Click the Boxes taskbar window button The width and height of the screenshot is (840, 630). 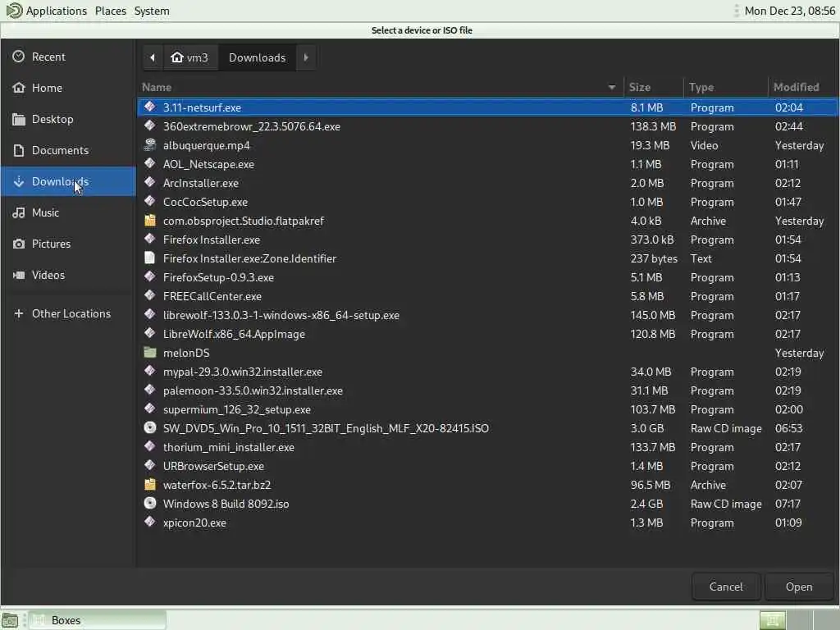tap(97, 620)
